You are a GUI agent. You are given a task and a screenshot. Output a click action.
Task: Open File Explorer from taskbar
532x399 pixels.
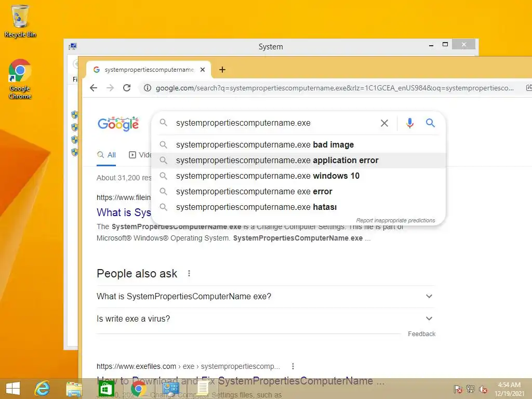tap(74, 389)
